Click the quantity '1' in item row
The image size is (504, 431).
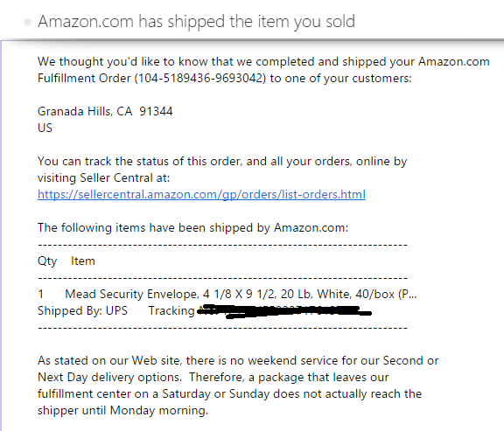tap(40, 295)
